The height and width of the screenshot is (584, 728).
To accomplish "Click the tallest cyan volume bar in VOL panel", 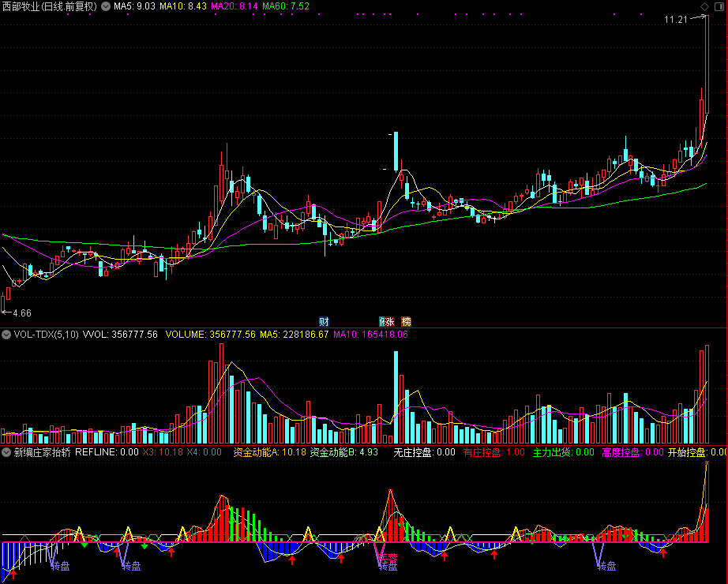I will (396, 398).
